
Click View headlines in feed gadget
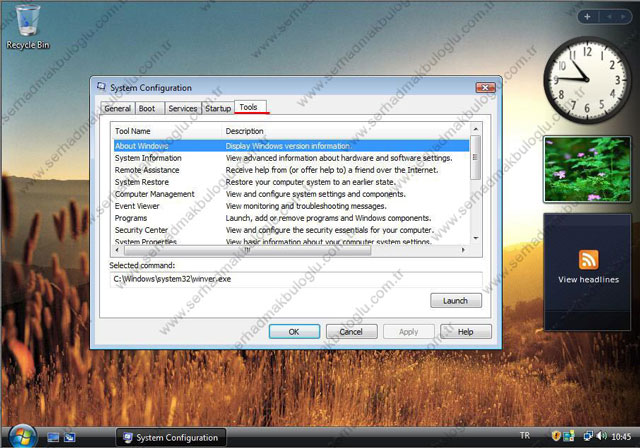pyautogui.click(x=588, y=279)
